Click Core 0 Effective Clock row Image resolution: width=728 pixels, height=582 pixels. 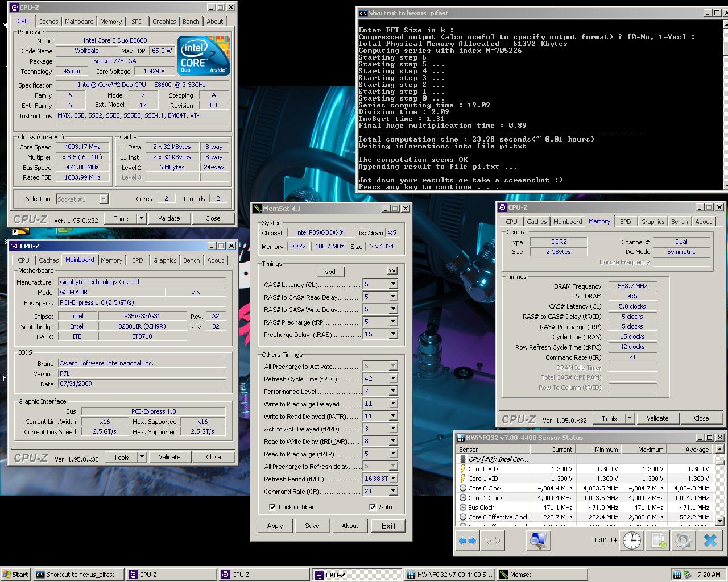click(x=585, y=517)
